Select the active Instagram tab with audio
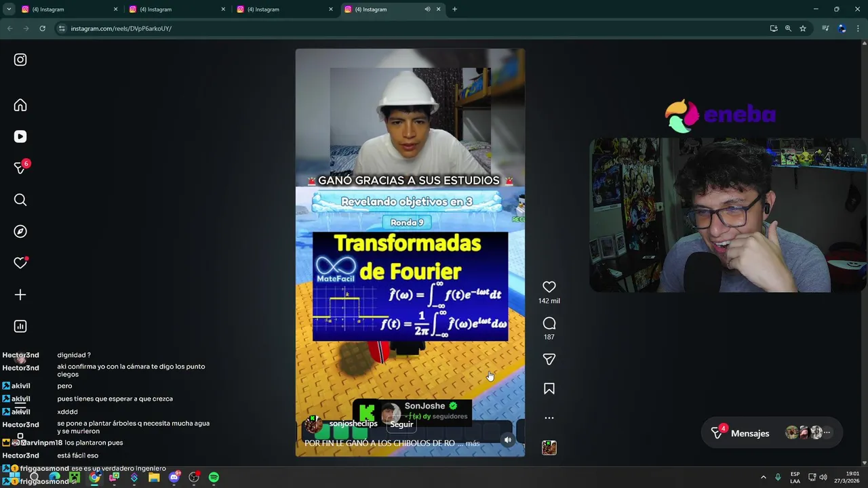 [x=393, y=9]
